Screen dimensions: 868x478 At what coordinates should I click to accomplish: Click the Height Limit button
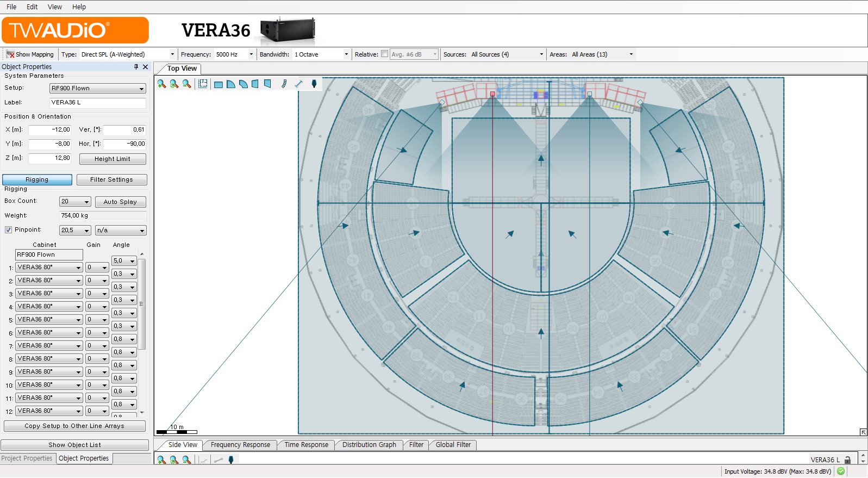pyautogui.click(x=113, y=159)
